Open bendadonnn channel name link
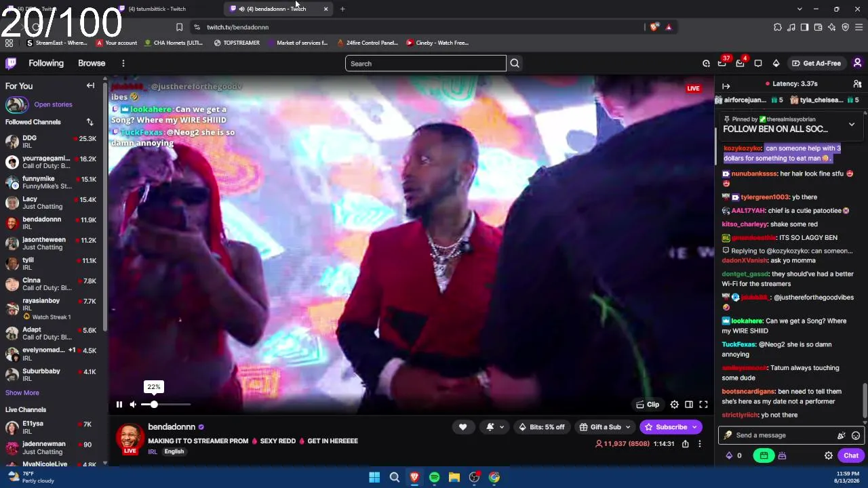Viewport: 868px width, 488px height. pos(172,427)
